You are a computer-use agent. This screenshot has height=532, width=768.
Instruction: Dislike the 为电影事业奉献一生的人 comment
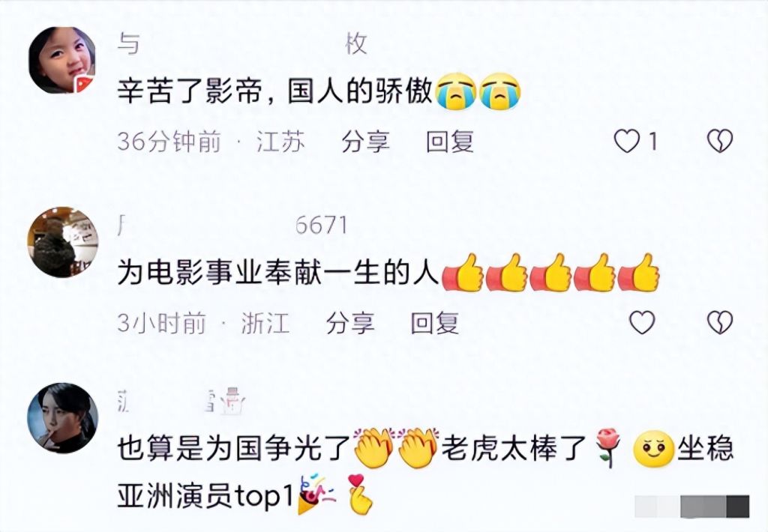[x=720, y=322]
